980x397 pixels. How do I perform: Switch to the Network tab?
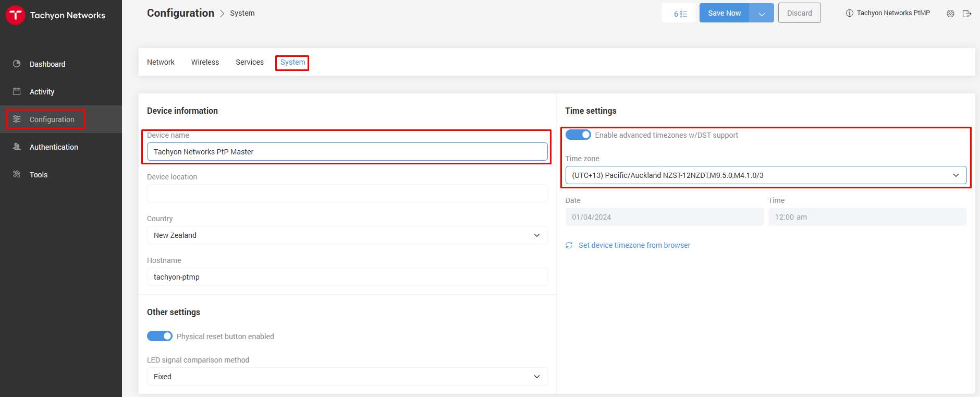(x=161, y=62)
